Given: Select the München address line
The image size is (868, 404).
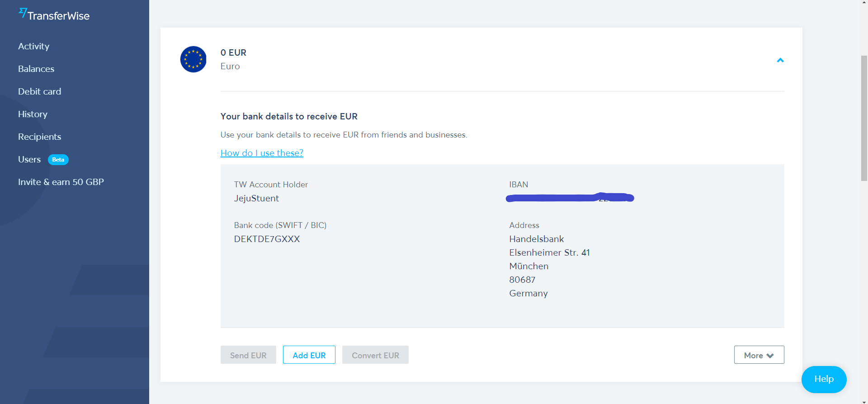Looking at the screenshot, I should coord(529,266).
